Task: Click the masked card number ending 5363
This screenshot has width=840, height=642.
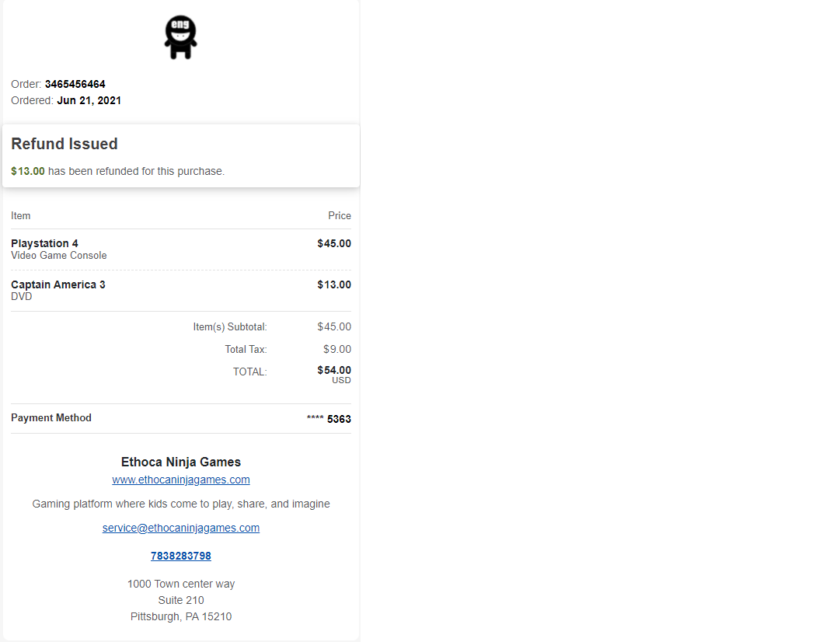Action: tap(329, 419)
